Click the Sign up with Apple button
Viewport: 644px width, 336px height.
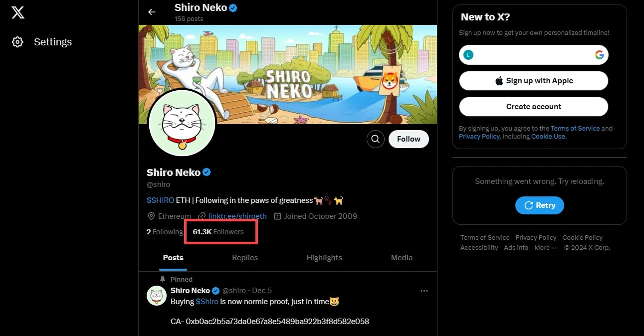coord(533,81)
